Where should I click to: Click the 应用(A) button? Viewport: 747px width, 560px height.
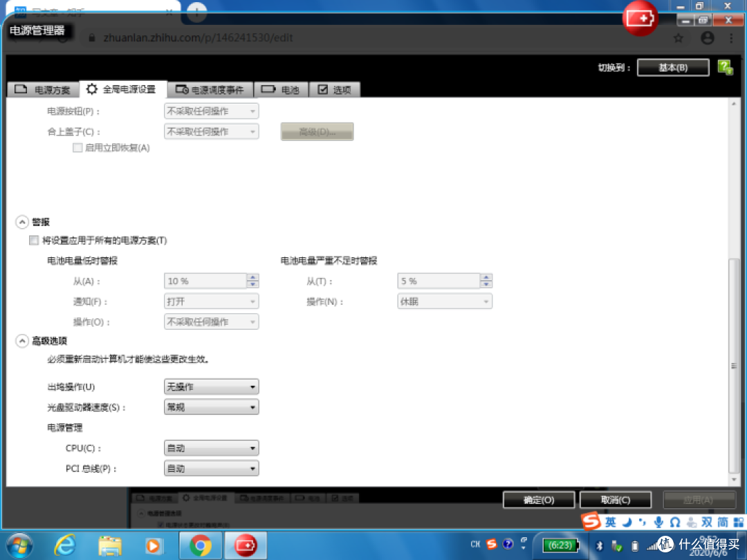(x=698, y=500)
